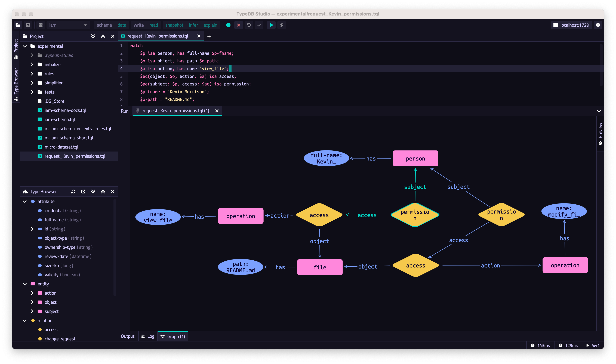Select request_Kevin_permissions.tql editor tab
The width and height of the screenshot is (616, 364).
tap(158, 36)
